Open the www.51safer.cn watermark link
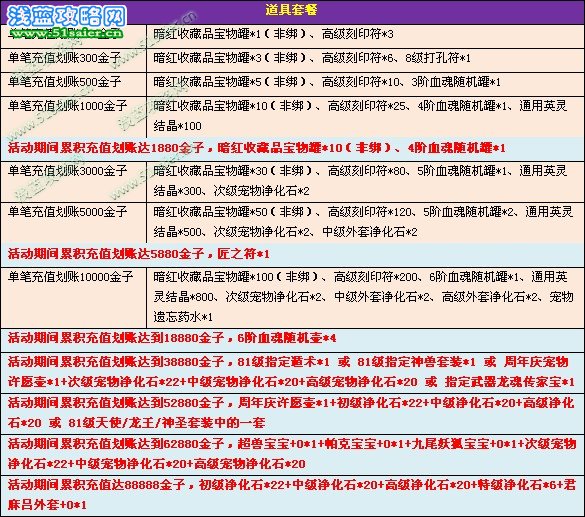The width and height of the screenshot is (585, 517). coord(66,34)
